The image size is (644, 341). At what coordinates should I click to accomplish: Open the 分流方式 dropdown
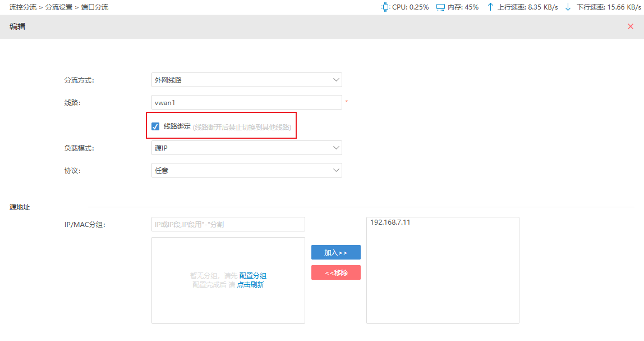246,80
